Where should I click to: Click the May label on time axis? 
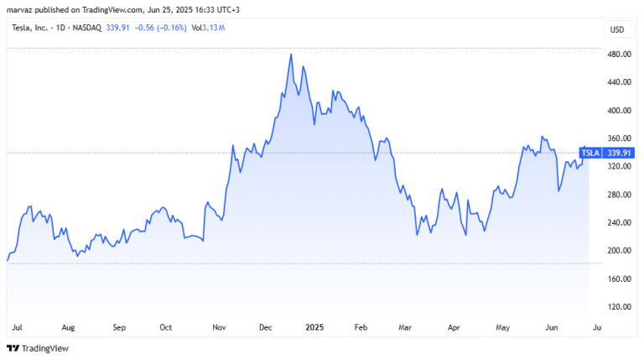(x=503, y=327)
